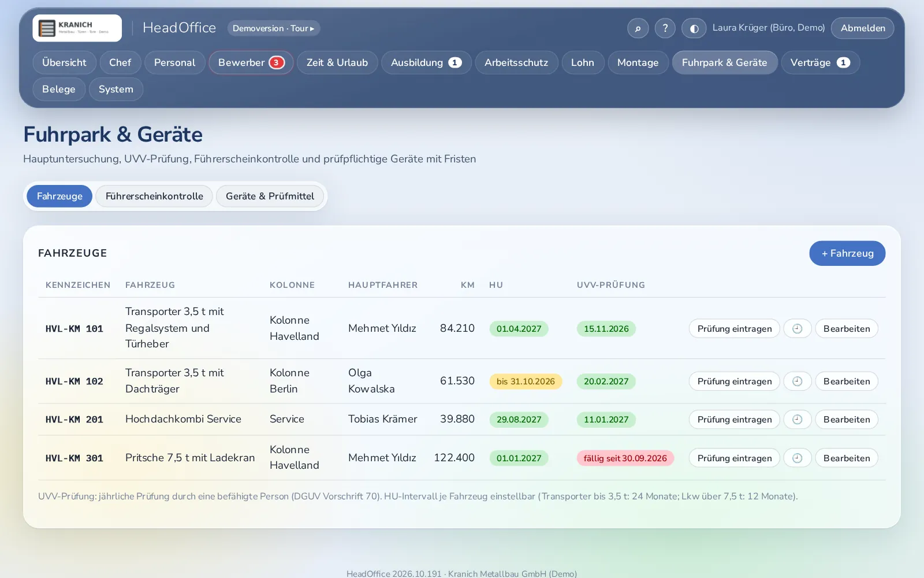Image resolution: width=924 pixels, height=578 pixels.
Task: Open Montage navigation item
Action: [x=638, y=62]
